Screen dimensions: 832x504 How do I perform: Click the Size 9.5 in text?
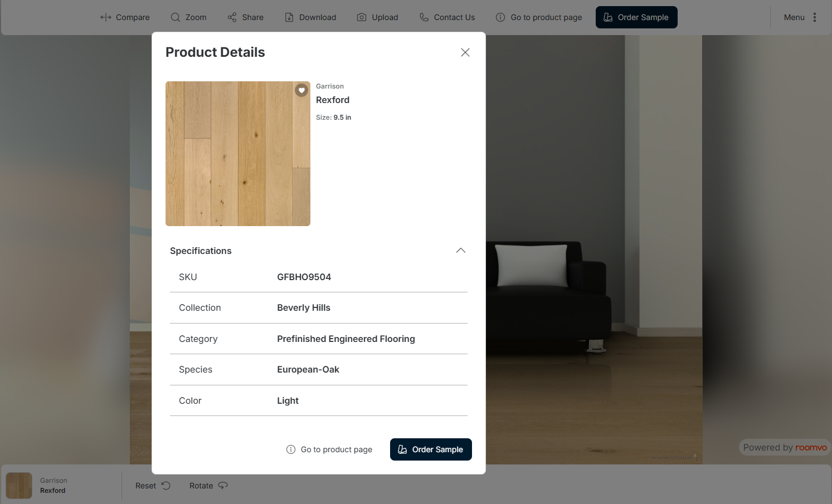pyautogui.click(x=333, y=118)
